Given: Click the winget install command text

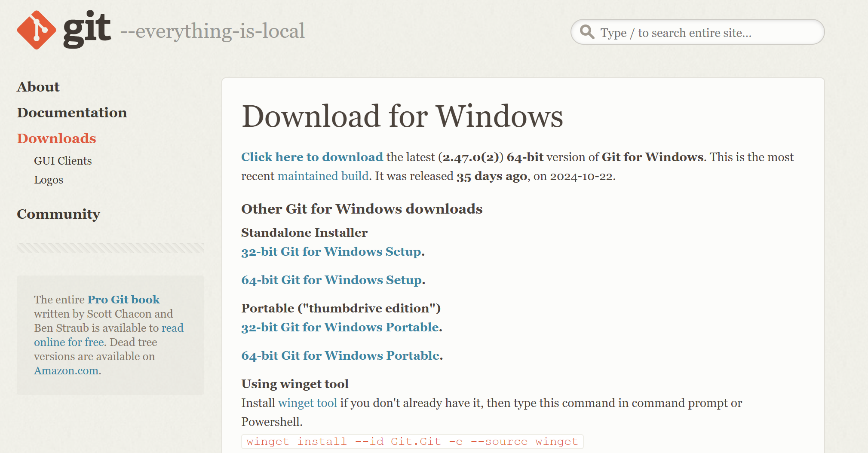Looking at the screenshot, I should [412, 441].
